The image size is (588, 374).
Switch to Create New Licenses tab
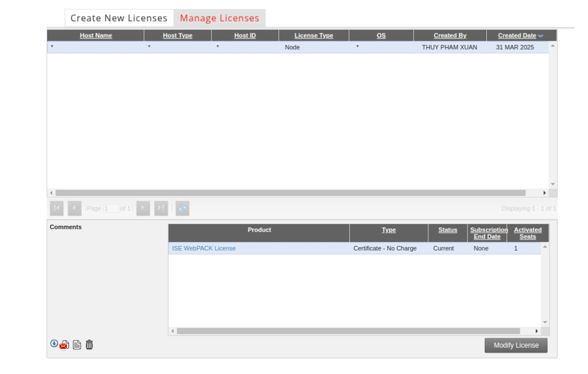pyautogui.click(x=119, y=18)
